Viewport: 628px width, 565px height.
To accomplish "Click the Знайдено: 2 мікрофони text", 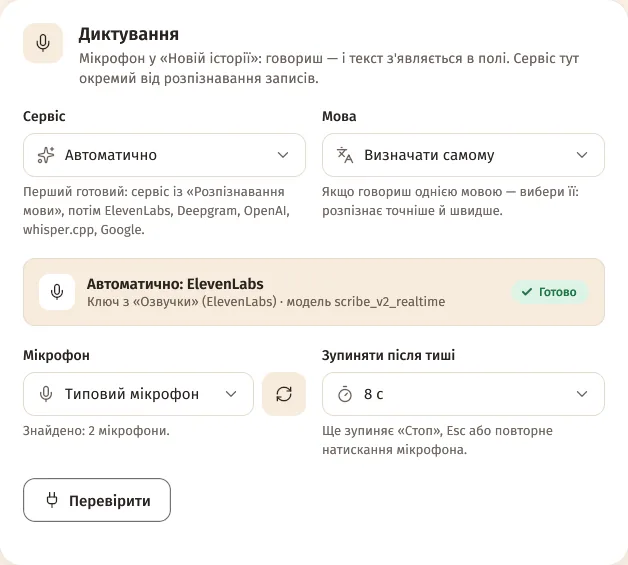I will [x=96, y=431].
